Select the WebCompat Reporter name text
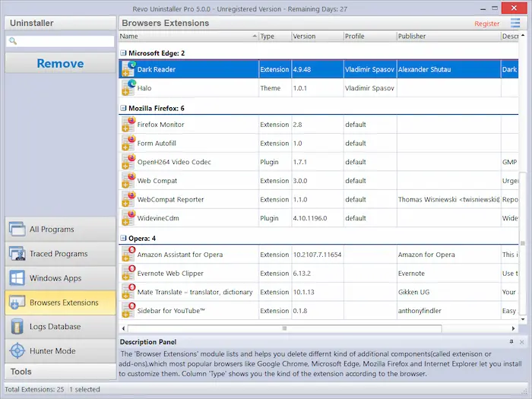This screenshot has width=532, height=399. click(x=170, y=199)
